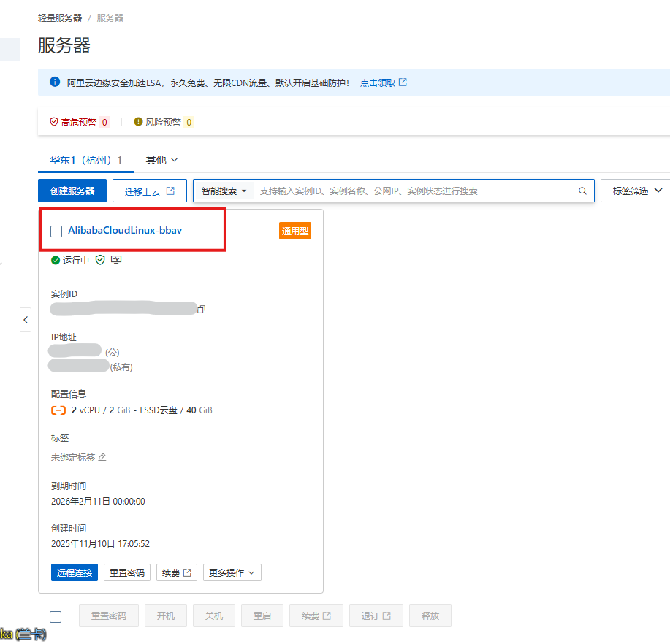Click the orange Alibaba Cloud config icon
Screen dimensions: 670x644
pos(58,410)
